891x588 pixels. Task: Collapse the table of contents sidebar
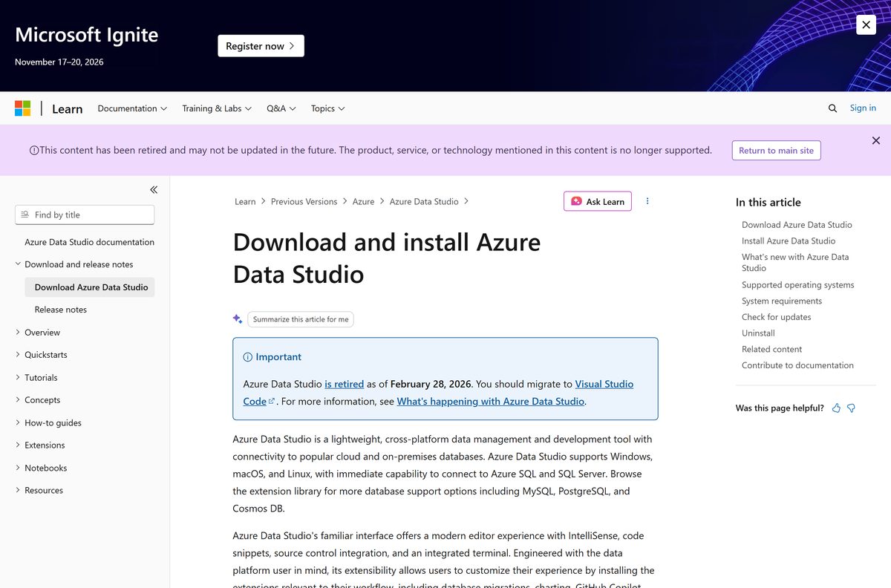click(154, 190)
